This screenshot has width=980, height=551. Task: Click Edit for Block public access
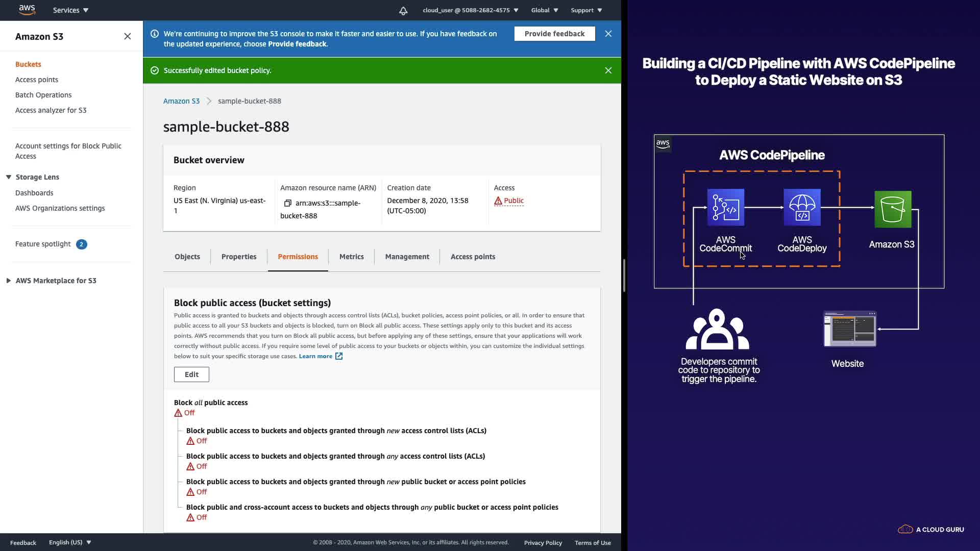coord(191,374)
